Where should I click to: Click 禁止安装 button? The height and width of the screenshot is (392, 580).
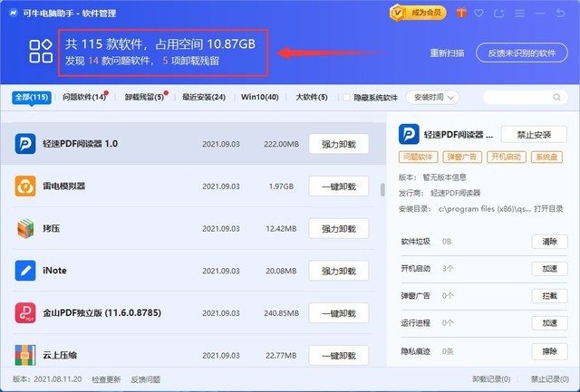(x=534, y=135)
